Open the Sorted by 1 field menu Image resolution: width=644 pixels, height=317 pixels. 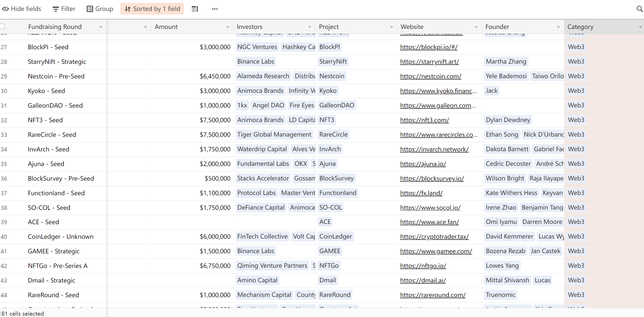152,9
